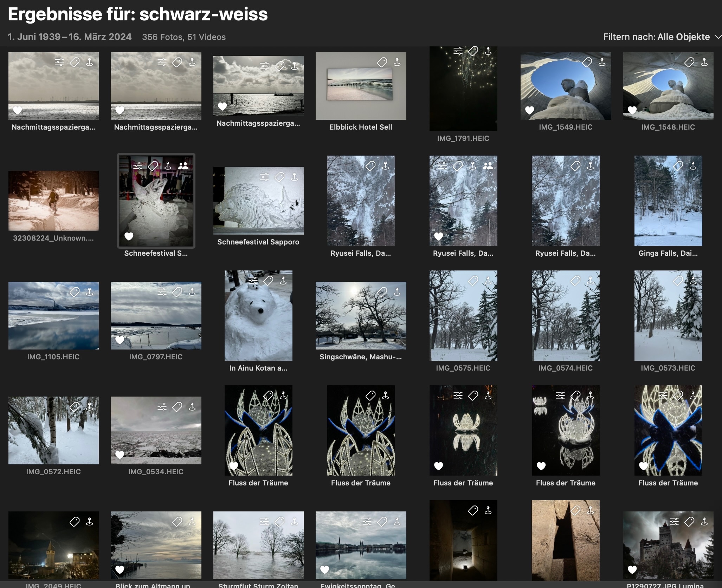Click location pin icon on IMG_1105.HEIC

pos(90,292)
